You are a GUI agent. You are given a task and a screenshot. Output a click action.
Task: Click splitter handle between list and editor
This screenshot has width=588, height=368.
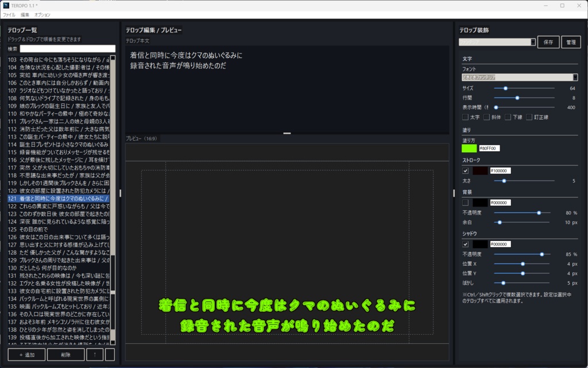(120, 193)
